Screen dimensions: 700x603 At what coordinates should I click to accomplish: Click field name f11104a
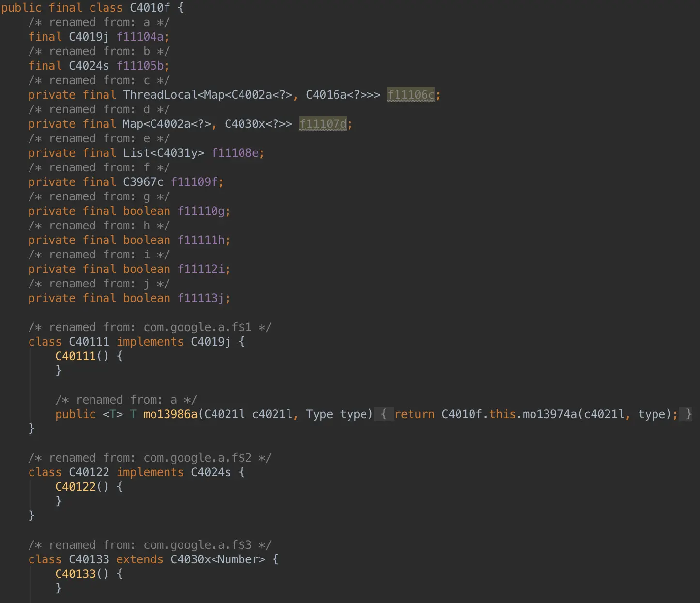pyautogui.click(x=140, y=37)
